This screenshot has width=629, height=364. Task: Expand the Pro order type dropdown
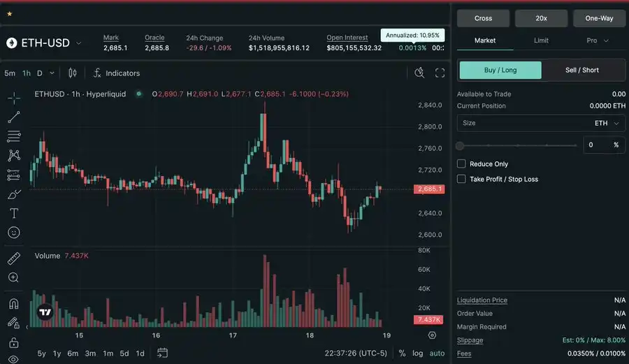(597, 41)
